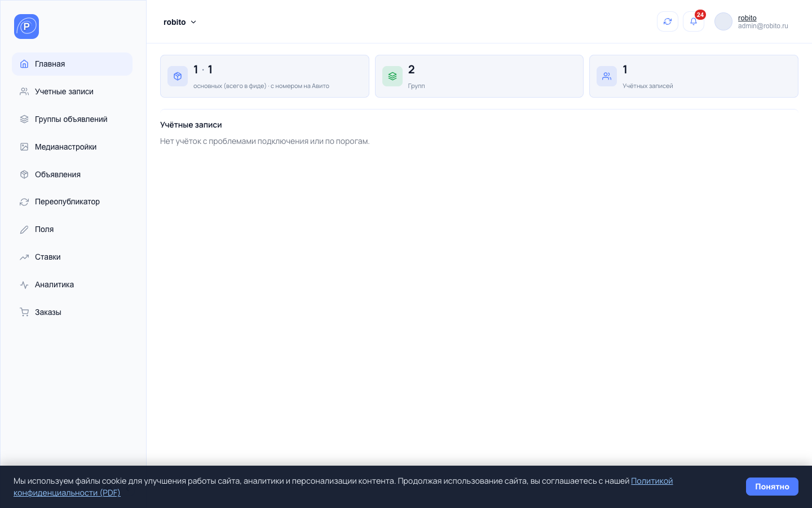
Task: Open Медианастройки menu item
Action: click(x=72, y=147)
